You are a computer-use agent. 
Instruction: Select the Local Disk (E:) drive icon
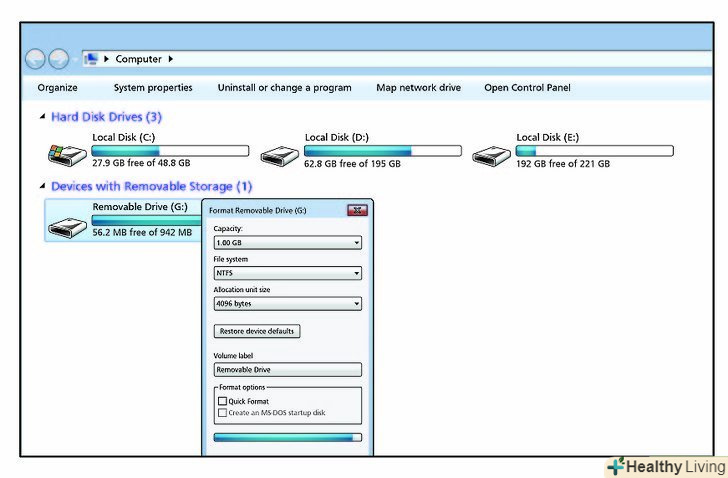tap(492, 154)
